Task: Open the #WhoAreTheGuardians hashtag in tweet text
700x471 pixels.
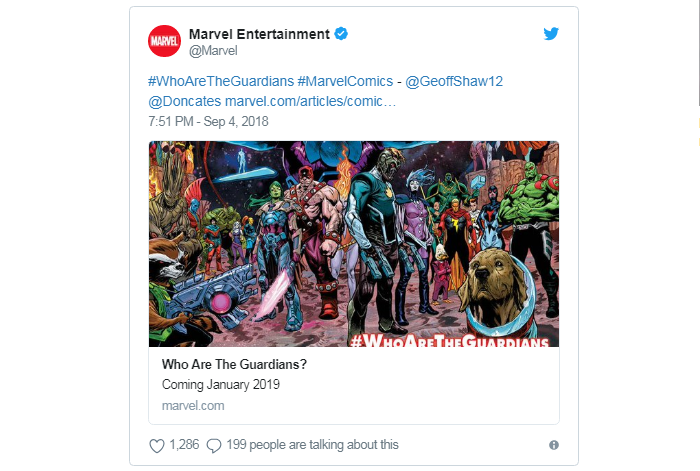Action: point(221,81)
